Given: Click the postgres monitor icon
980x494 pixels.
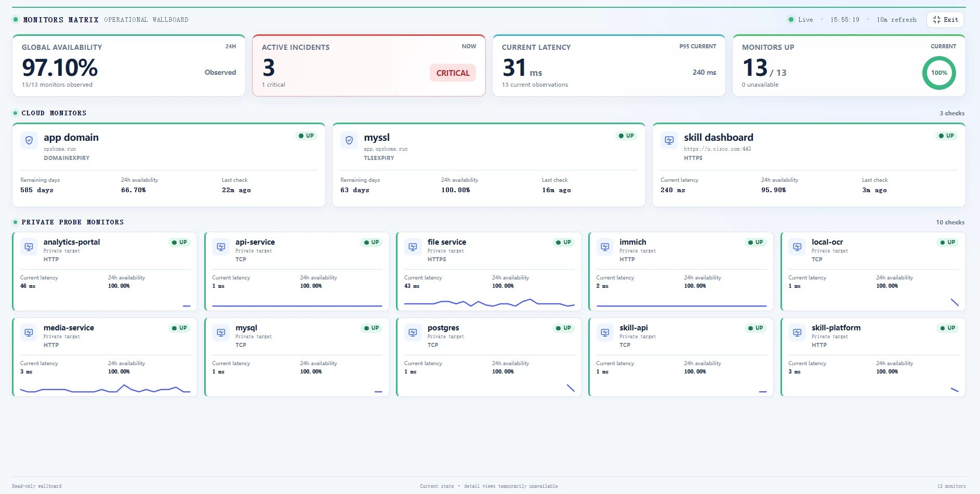Looking at the screenshot, I should 413,332.
